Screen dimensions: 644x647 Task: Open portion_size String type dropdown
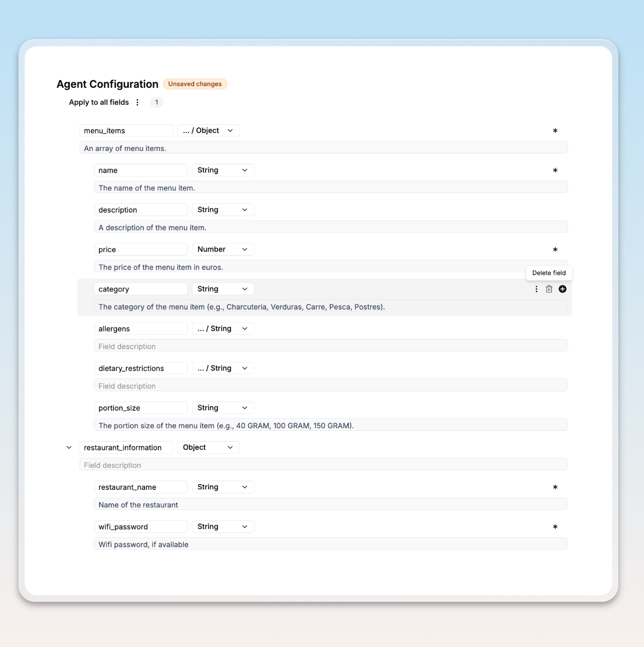point(223,408)
